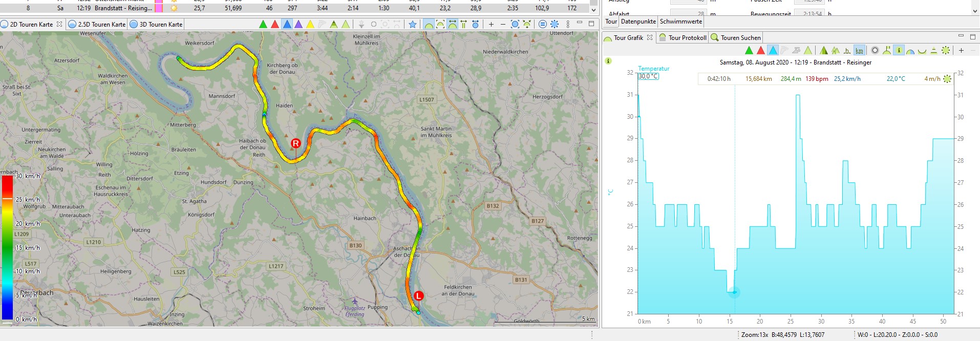Click the chart slider point at 22 °C
Viewport: 980px width, 341px height.
(x=734, y=292)
